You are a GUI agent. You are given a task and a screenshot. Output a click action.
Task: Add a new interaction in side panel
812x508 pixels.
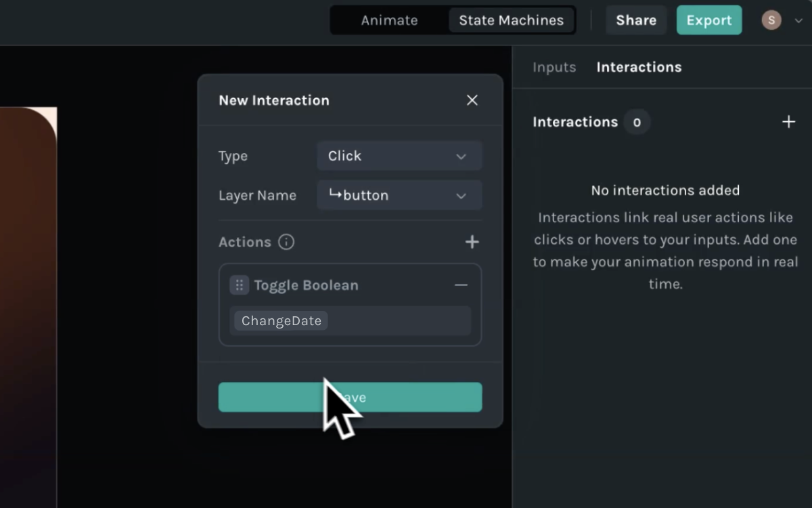[x=788, y=122]
